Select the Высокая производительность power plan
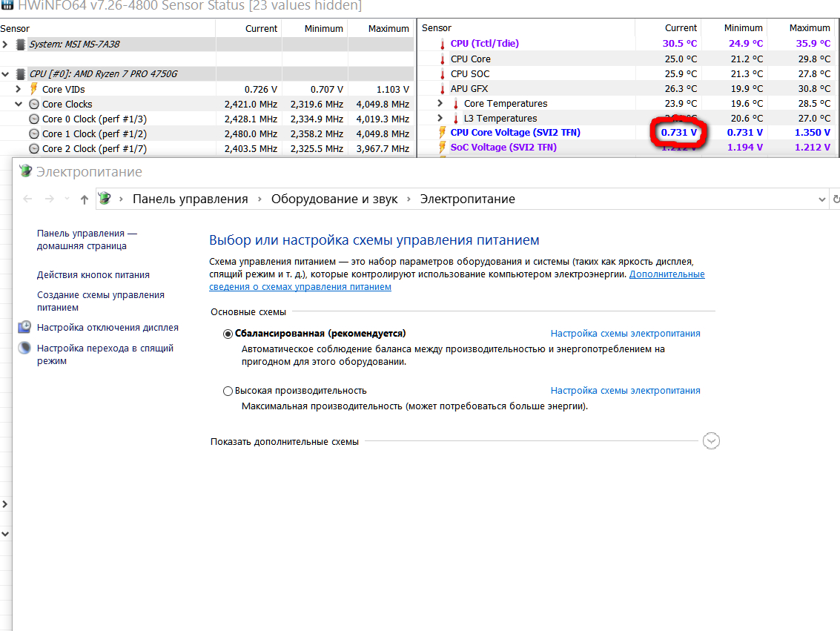 click(x=228, y=391)
